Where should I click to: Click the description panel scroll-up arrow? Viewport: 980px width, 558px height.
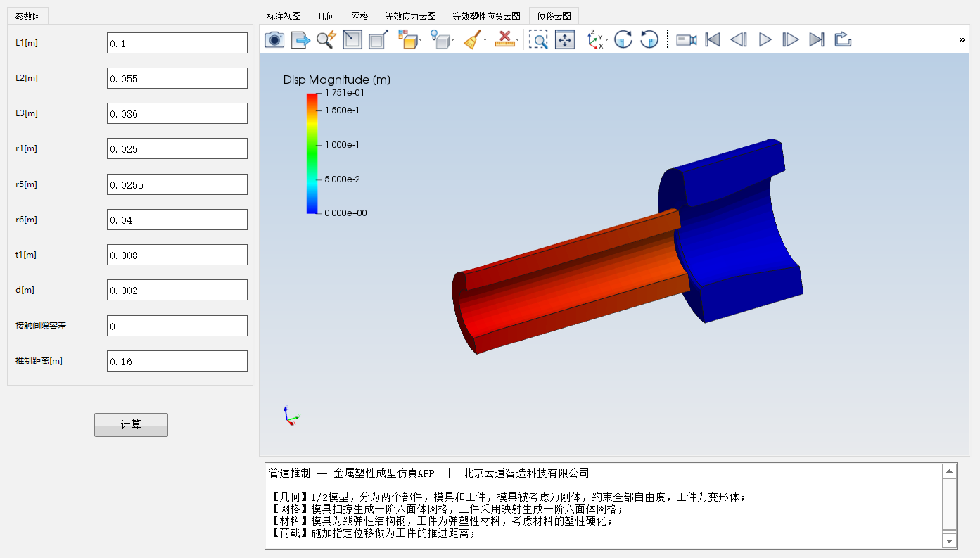tap(949, 471)
